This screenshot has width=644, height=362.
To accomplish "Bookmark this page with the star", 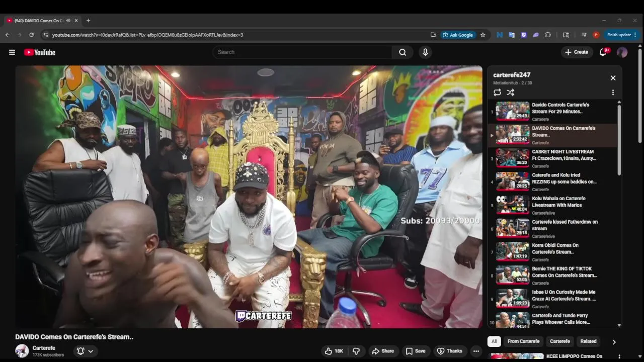I will pos(483,35).
